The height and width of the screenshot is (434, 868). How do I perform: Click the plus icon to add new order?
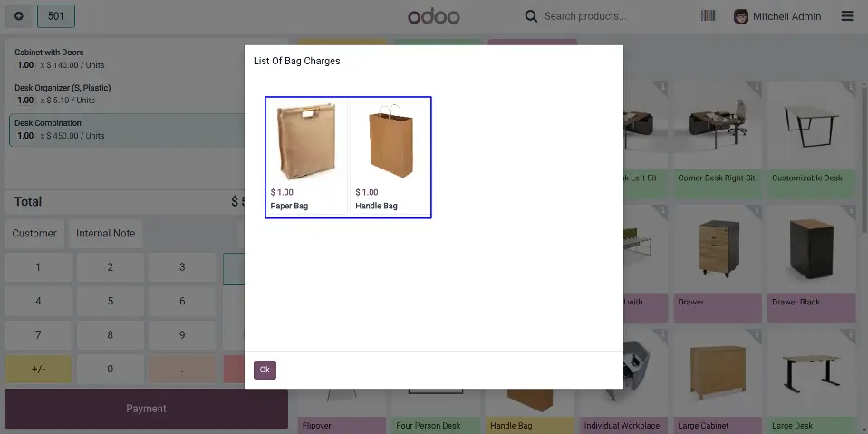click(19, 16)
